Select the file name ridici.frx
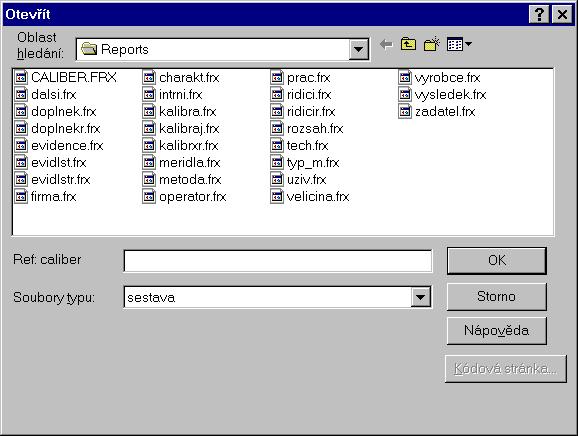Viewport: 578px width, 436px height. pos(309,94)
